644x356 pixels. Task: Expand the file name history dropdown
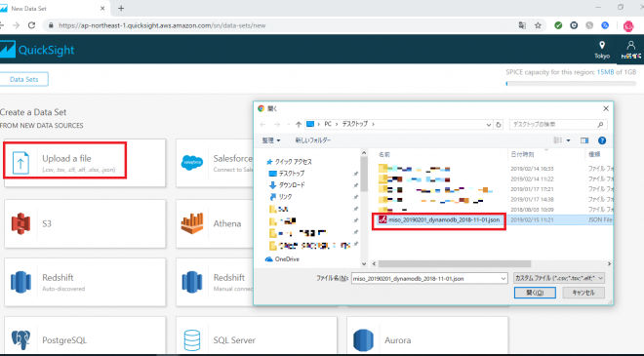click(503, 278)
